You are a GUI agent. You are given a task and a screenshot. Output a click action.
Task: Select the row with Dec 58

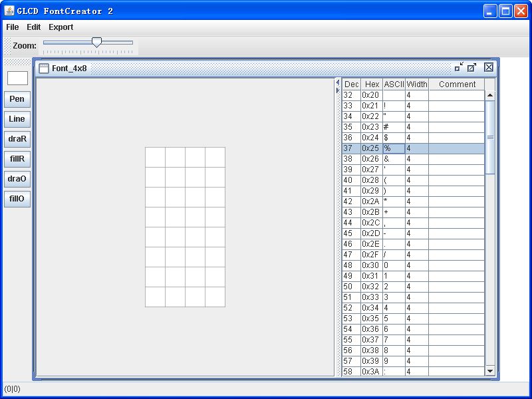pos(413,372)
